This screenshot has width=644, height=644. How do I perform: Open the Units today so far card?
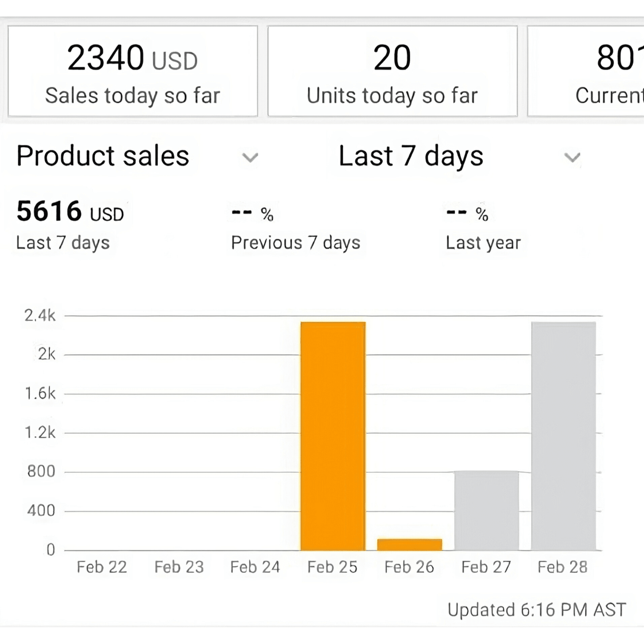click(x=392, y=71)
